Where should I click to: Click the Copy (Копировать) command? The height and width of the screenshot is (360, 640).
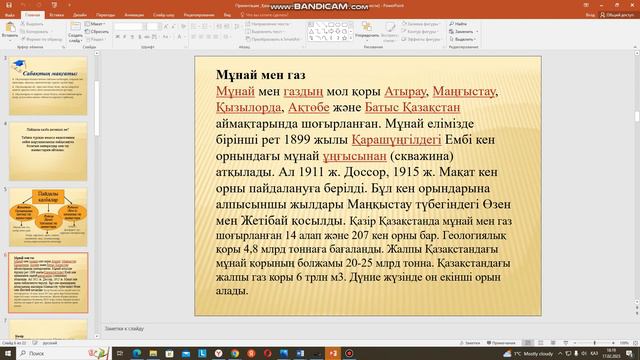pos(35,31)
